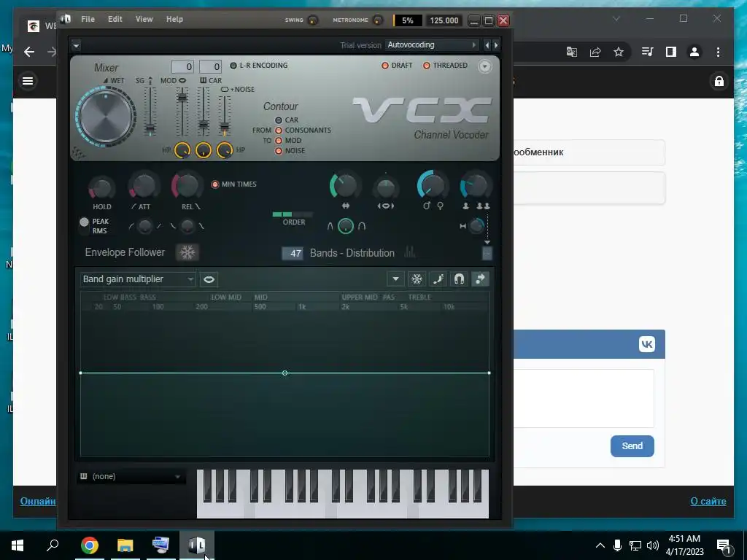Click the center point on envelope line

(x=285, y=373)
